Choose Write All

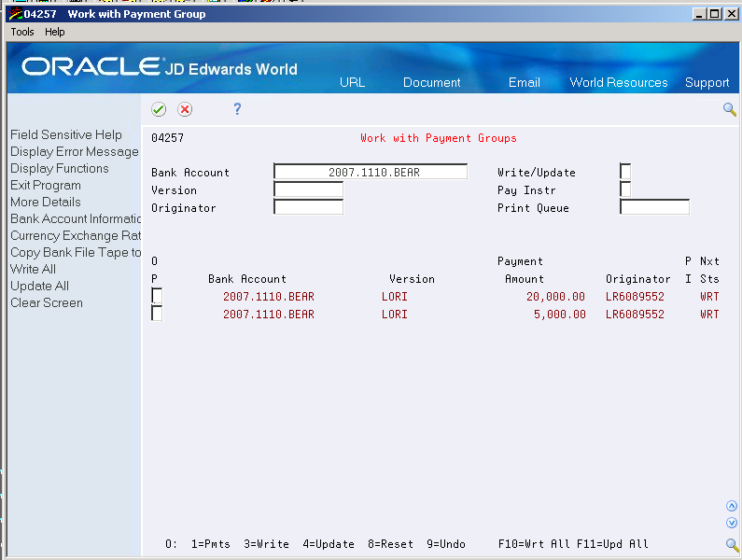[x=33, y=270]
